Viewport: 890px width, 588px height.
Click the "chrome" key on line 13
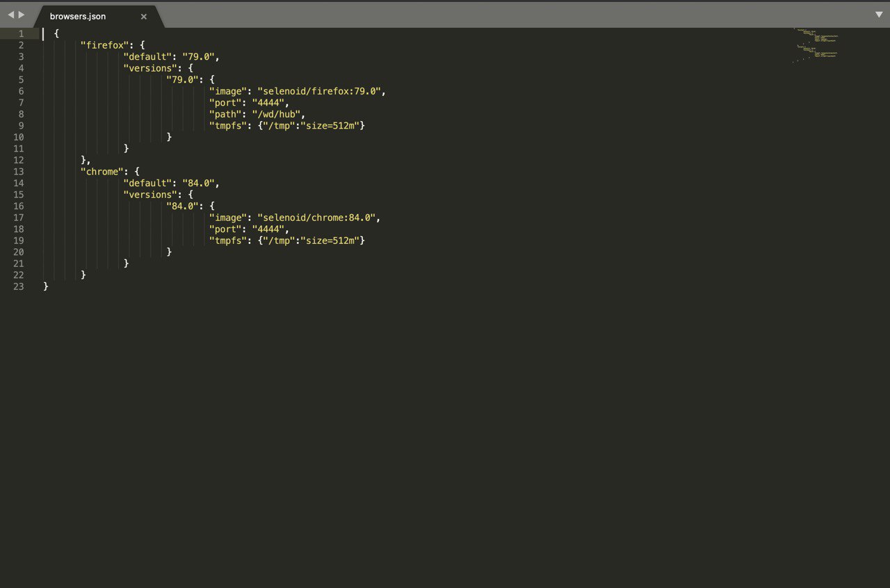pos(102,172)
